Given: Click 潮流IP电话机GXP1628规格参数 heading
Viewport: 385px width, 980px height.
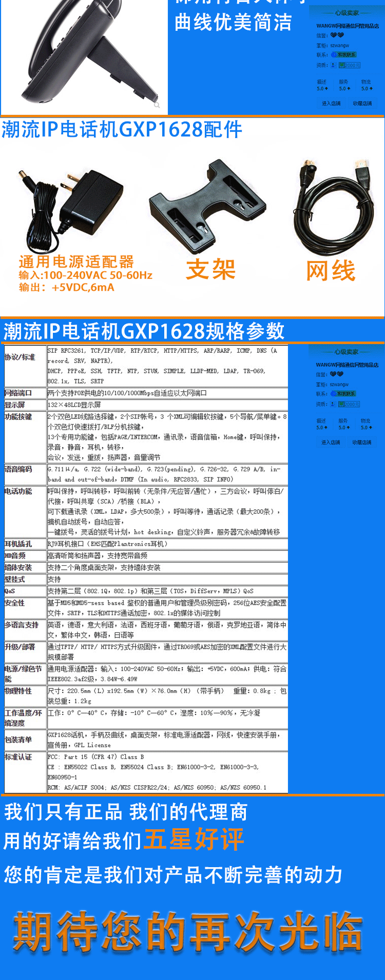Looking at the screenshot, I should click(144, 331).
